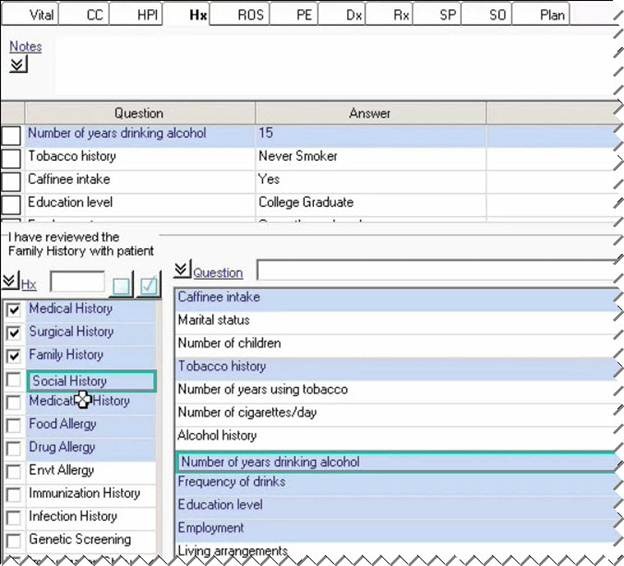Click the Question link label
Screen dimensions: 624x566
218,272
